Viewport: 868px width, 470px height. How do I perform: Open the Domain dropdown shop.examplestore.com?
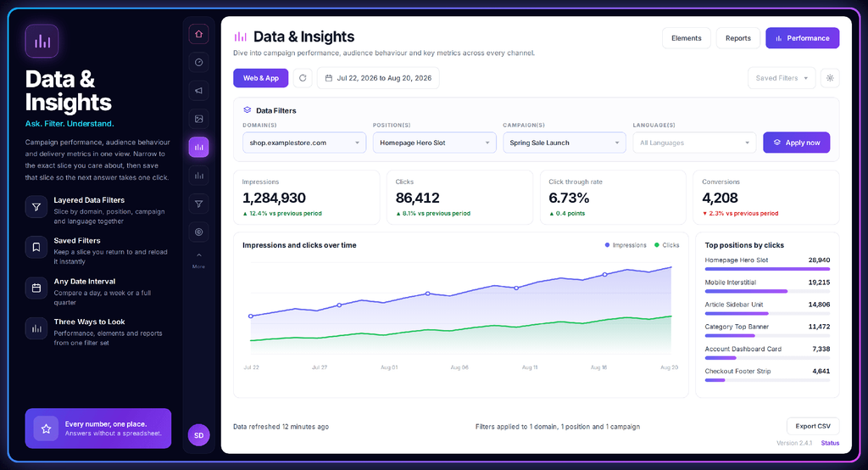304,143
